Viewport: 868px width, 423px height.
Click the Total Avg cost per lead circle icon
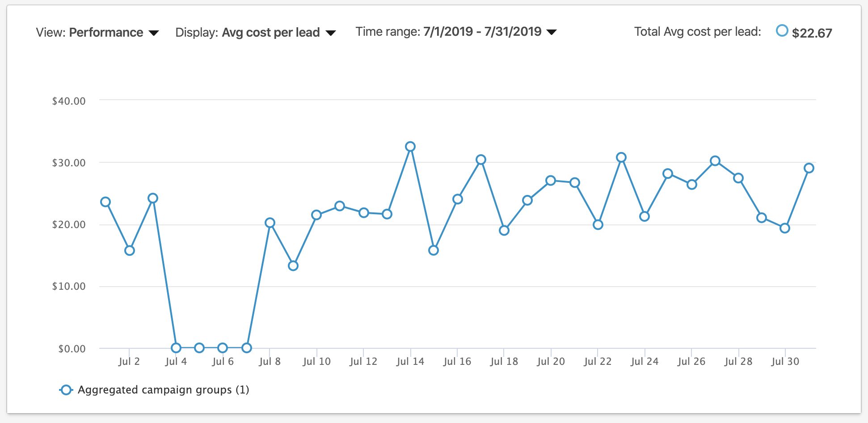(782, 31)
